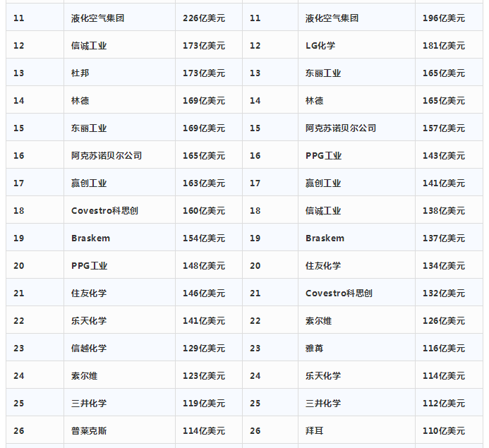Click 信诚工业 next to 138亿美元
489x448 pixels.
323,211
